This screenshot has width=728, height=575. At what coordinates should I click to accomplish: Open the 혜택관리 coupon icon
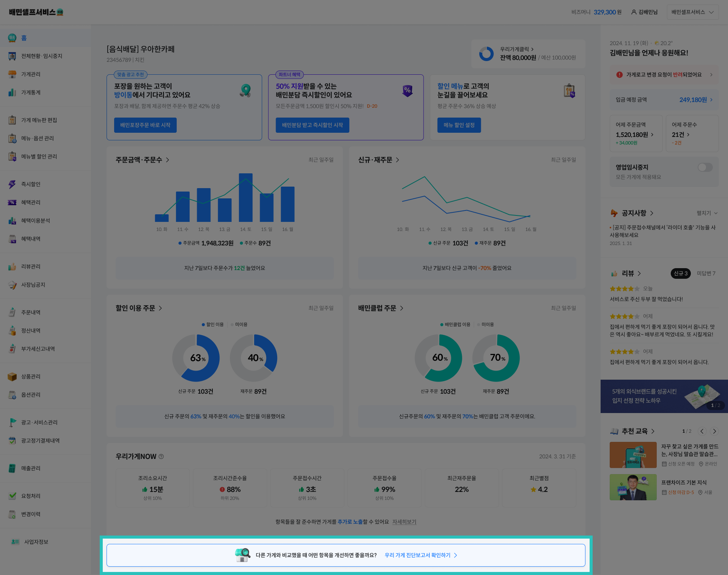pyautogui.click(x=12, y=203)
